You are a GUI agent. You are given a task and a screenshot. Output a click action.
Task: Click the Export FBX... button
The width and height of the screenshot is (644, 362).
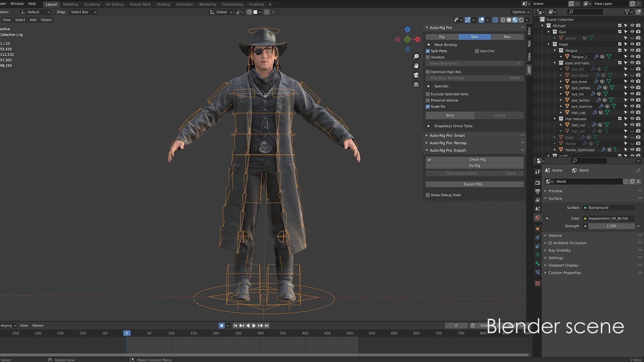tap(475, 184)
